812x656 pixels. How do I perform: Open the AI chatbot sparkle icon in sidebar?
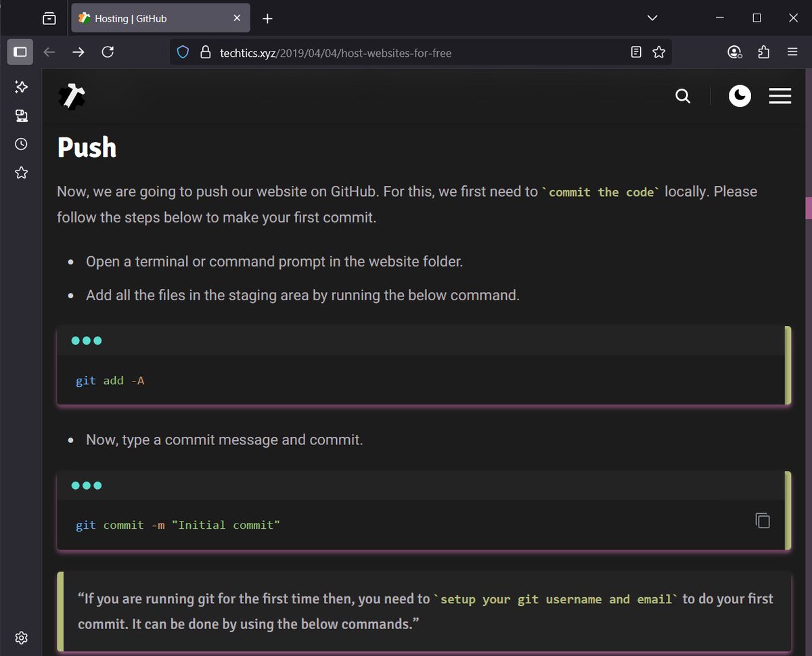point(21,87)
